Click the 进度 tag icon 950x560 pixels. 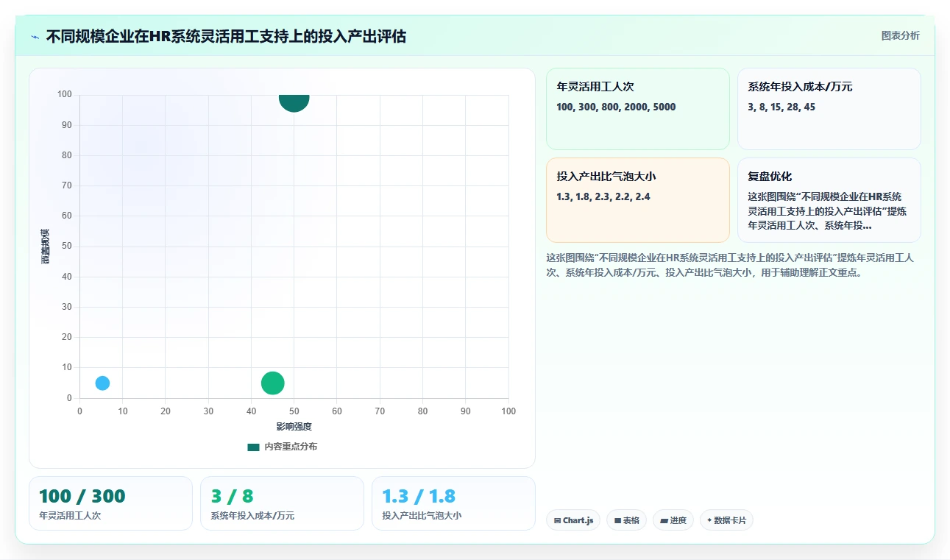point(664,520)
